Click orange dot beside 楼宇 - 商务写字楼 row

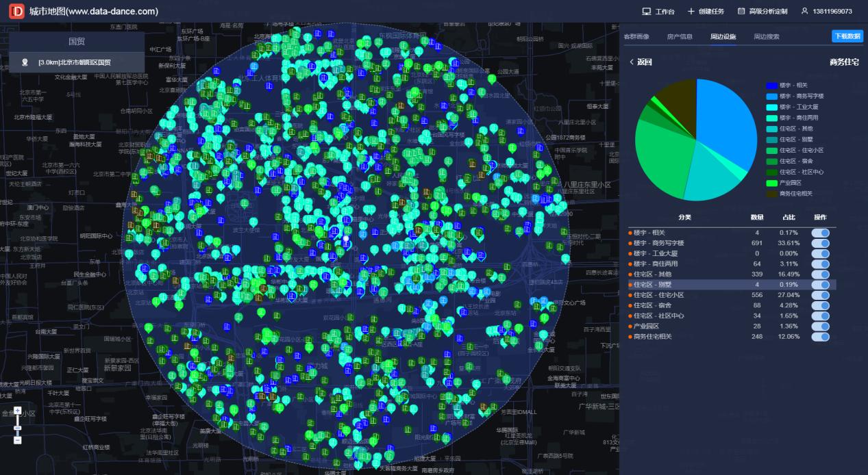point(630,243)
